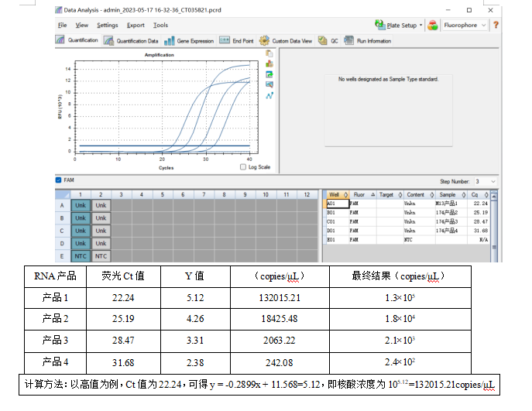
Task: Sort by the Well column header
Action: tap(338, 194)
